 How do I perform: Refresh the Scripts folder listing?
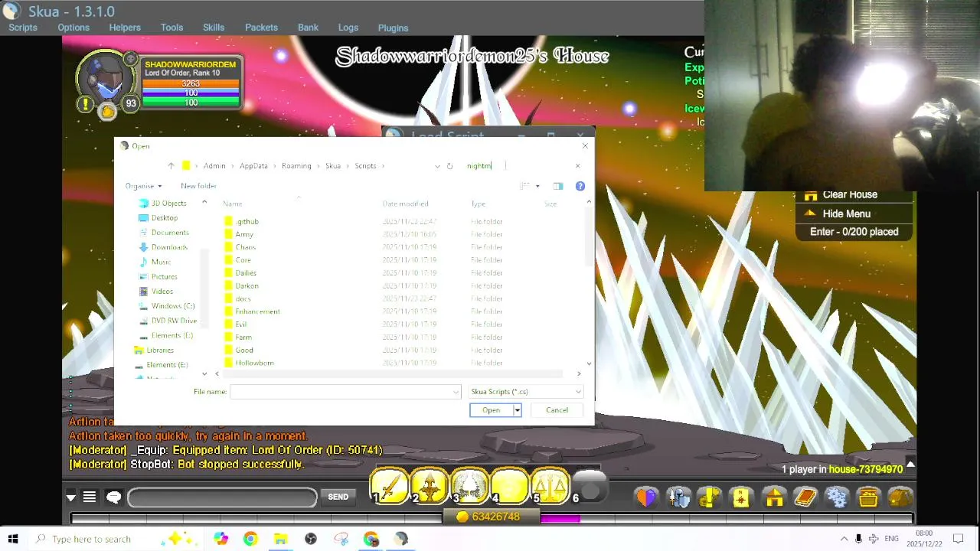coord(449,165)
